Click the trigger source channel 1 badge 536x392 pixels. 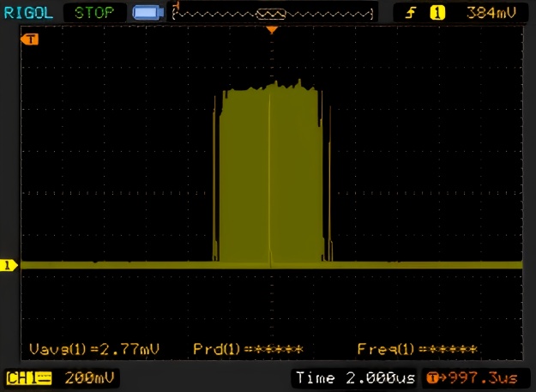pyautogui.click(x=440, y=13)
